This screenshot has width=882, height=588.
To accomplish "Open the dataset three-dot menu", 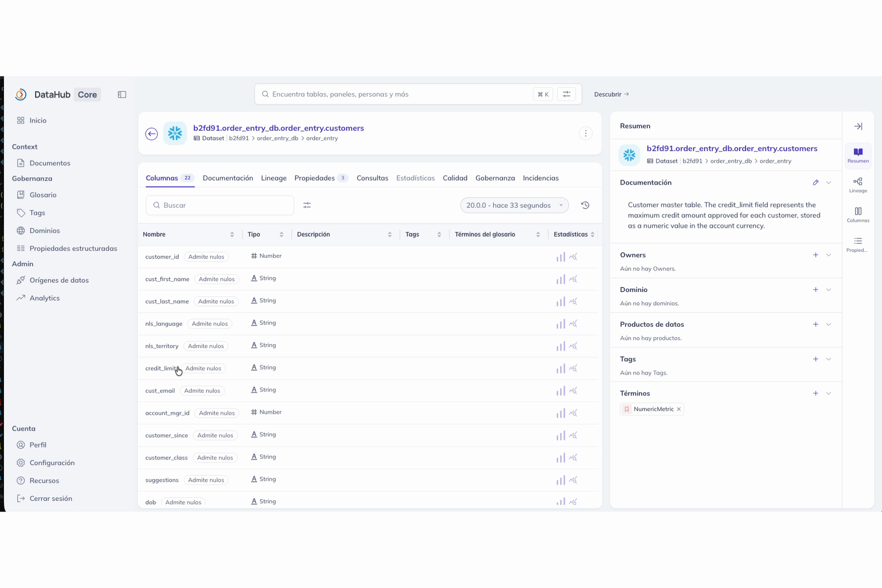I will click(x=586, y=133).
